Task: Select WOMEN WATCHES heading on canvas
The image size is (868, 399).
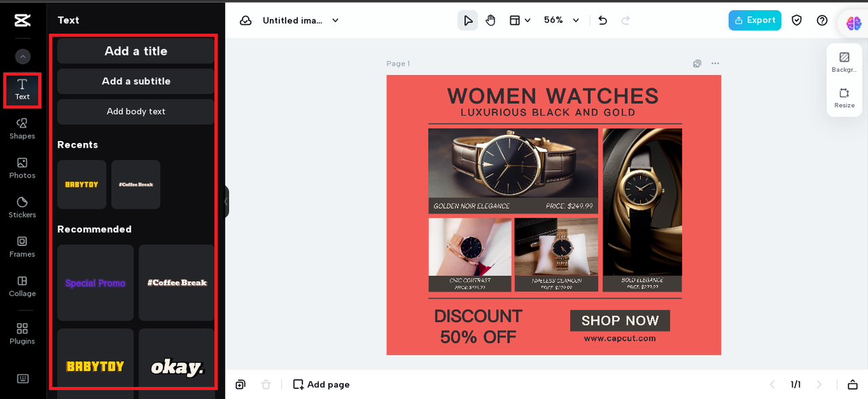Action: click(x=553, y=96)
